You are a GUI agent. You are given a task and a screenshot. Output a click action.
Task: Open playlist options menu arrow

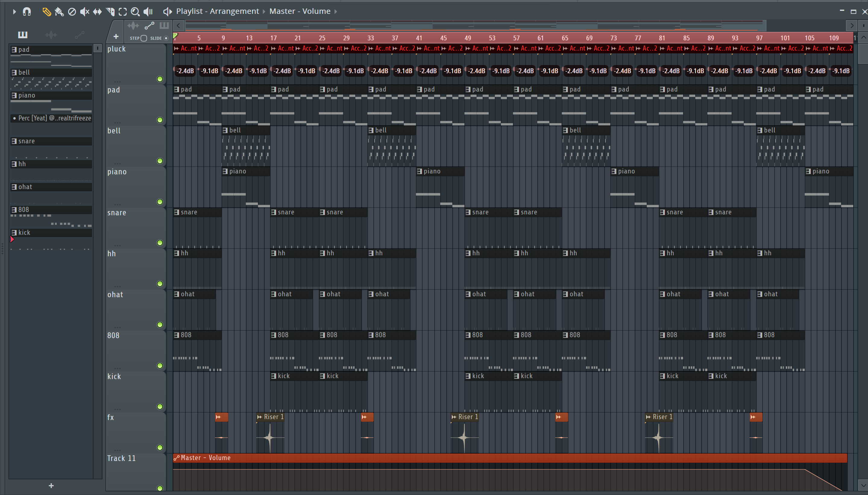coord(14,12)
